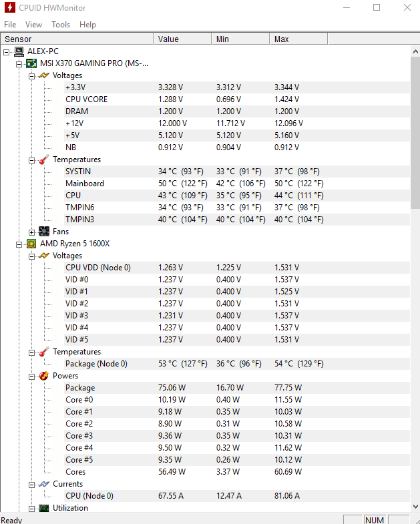Click the Currents waveform icon

44,484
